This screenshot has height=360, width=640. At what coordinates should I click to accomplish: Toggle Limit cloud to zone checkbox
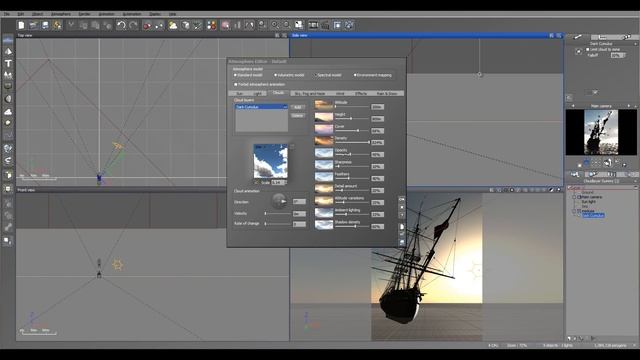tap(588, 49)
